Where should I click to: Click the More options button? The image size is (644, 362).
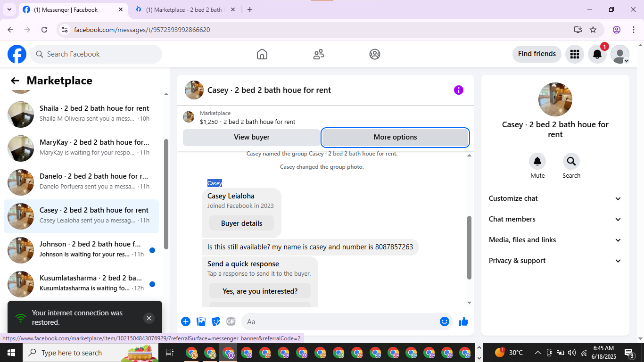(x=395, y=137)
